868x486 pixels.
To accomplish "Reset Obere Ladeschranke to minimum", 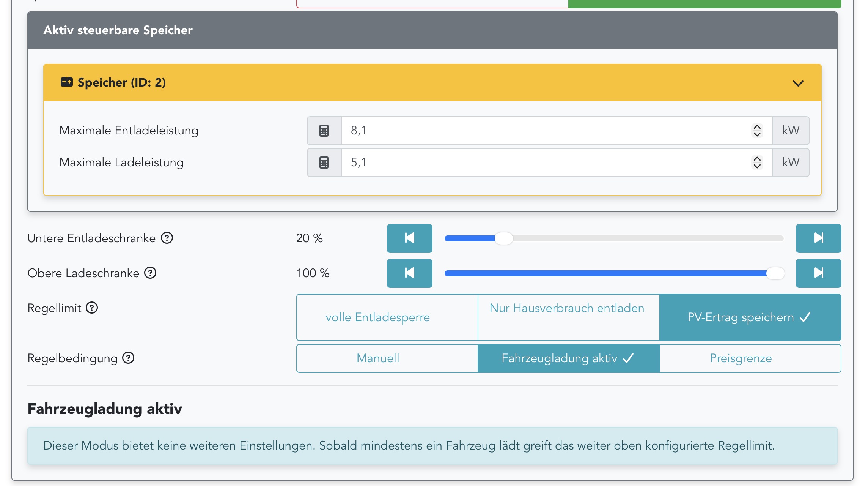I will [x=409, y=273].
